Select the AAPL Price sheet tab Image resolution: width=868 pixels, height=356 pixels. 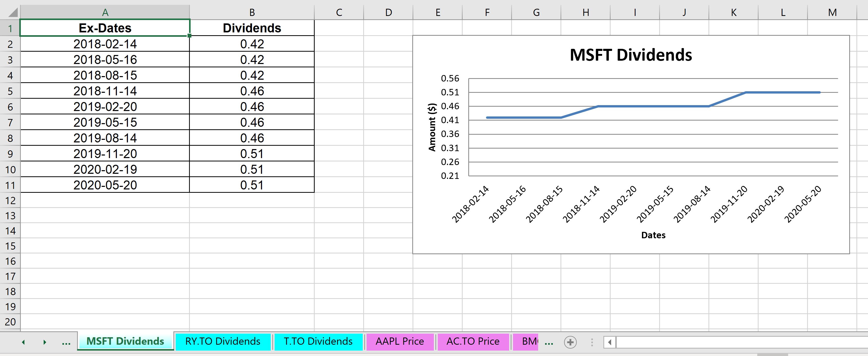click(400, 342)
